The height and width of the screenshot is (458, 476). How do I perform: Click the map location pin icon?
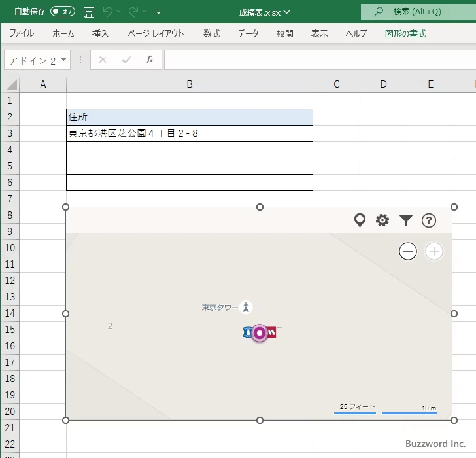(x=360, y=220)
